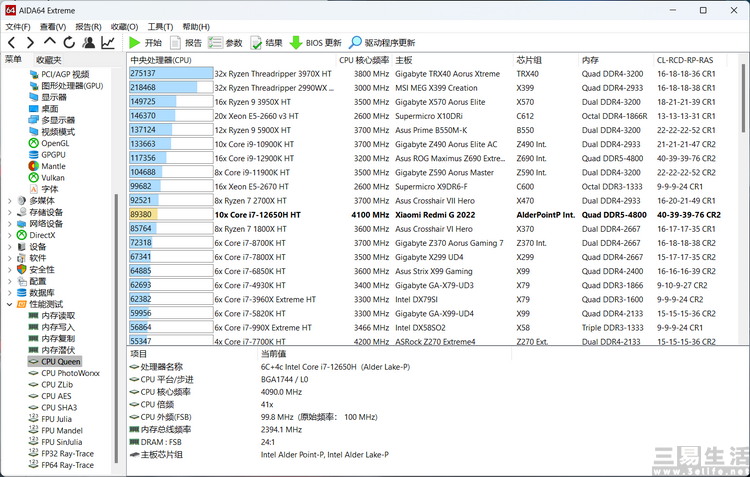
Task: Select the Vulkan tree item
Action: click(46, 177)
